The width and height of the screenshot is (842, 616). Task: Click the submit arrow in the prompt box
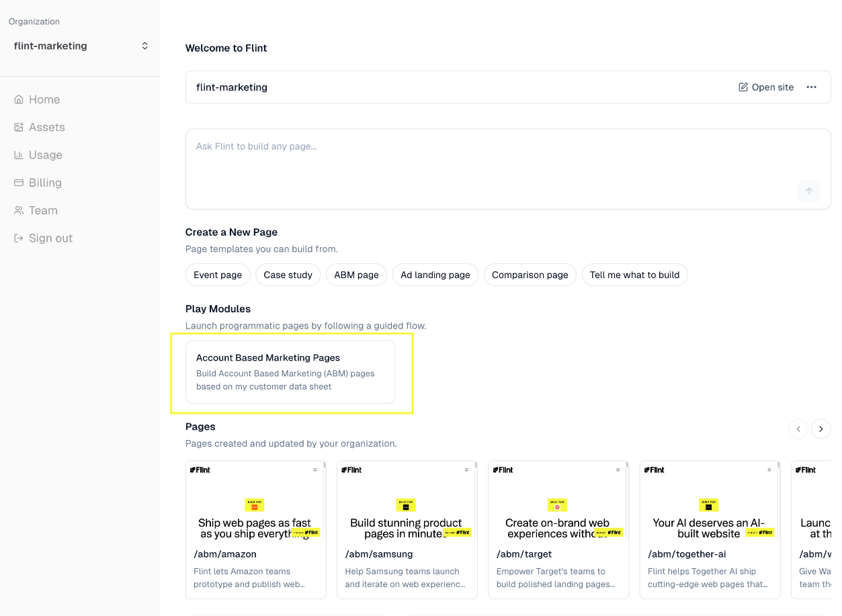[809, 191]
